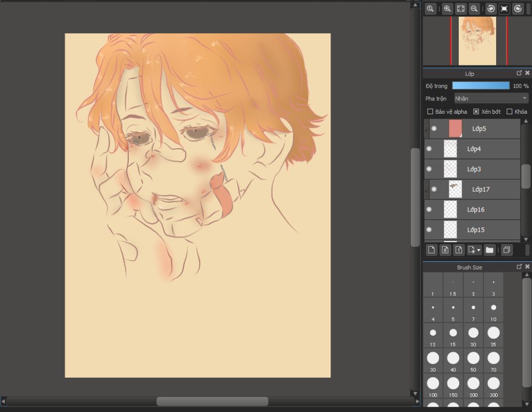Select brush size 100
The width and height of the screenshot is (532, 412).
[x=433, y=386]
